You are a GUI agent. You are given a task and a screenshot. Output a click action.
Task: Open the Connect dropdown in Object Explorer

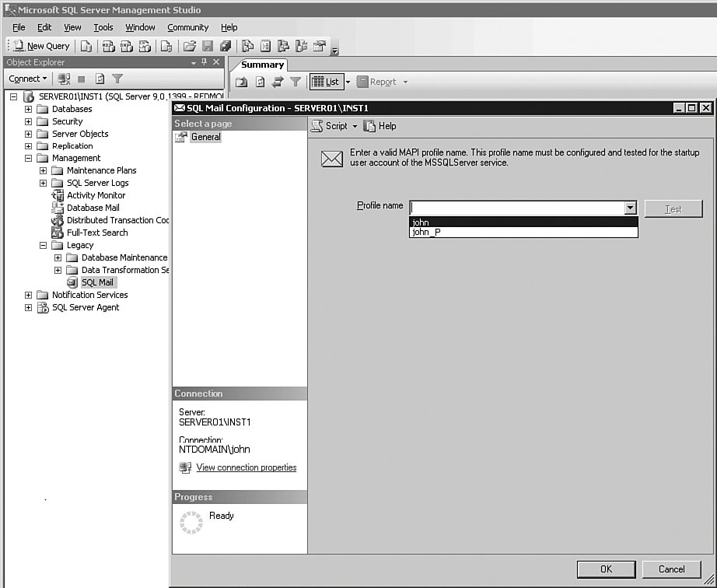(27, 79)
